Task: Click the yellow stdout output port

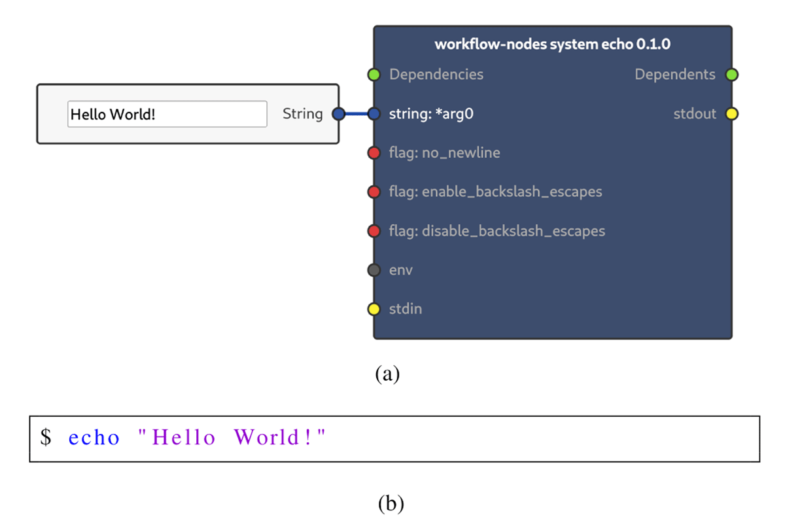Action: pos(732,114)
